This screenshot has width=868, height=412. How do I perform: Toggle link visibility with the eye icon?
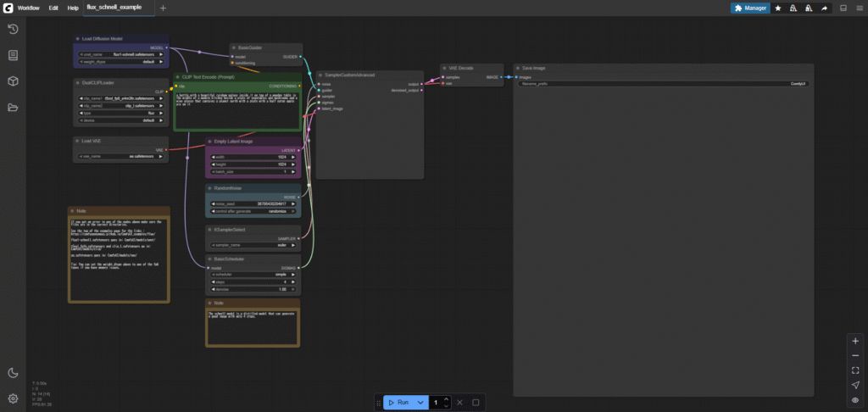click(855, 400)
